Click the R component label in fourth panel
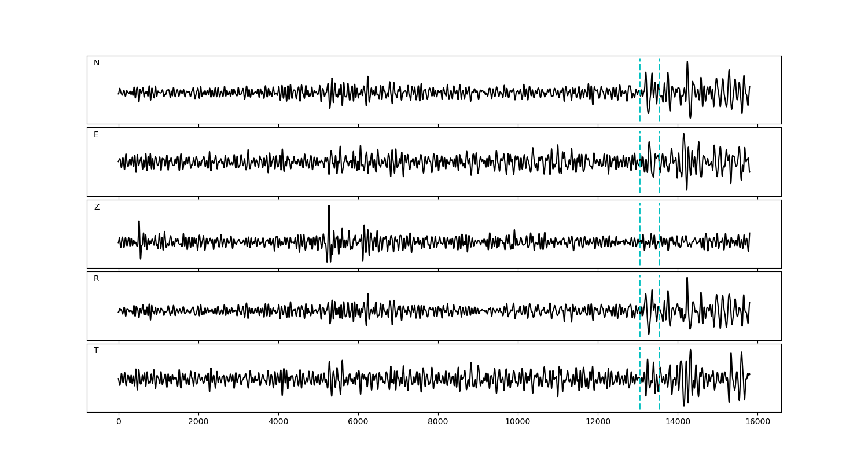Viewport: 868px width, 463px height. pyautogui.click(x=97, y=279)
